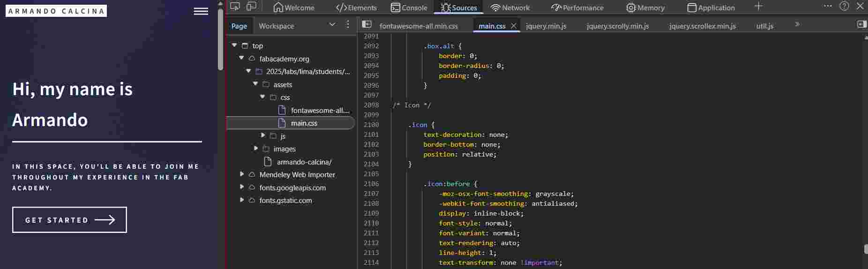
Task: Open the jquery.scrollex.min.js editor tab
Action: coord(703,26)
